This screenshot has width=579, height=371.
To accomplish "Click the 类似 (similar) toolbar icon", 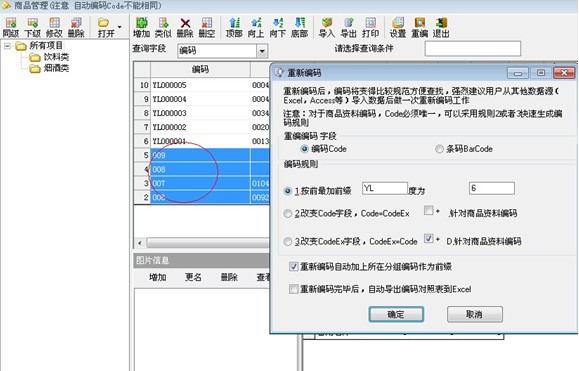I will coord(163,27).
